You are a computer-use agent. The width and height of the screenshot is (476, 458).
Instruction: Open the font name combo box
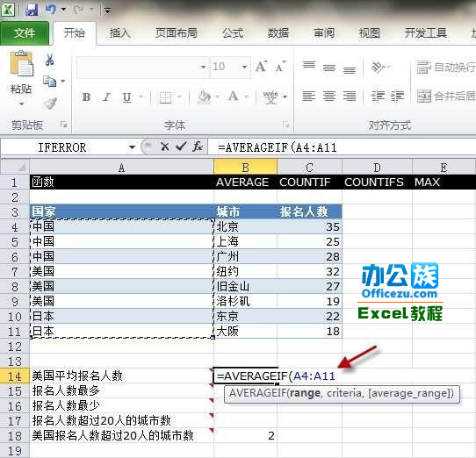142,67
